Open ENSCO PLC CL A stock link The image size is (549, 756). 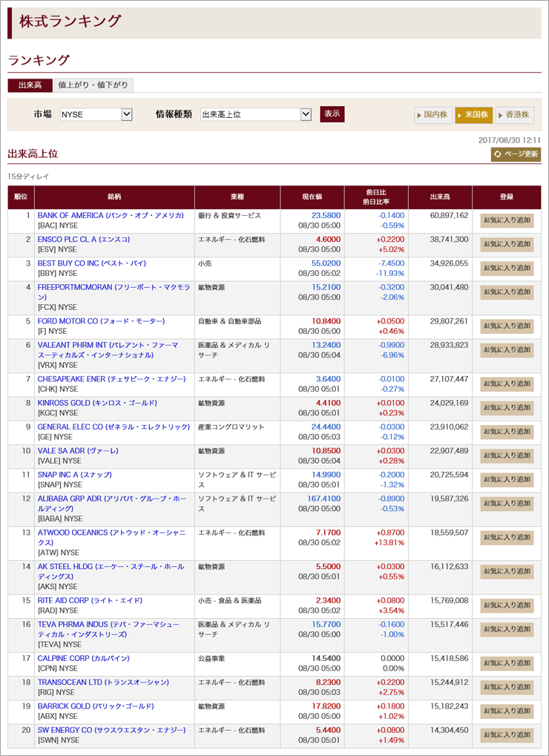(x=84, y=239)
